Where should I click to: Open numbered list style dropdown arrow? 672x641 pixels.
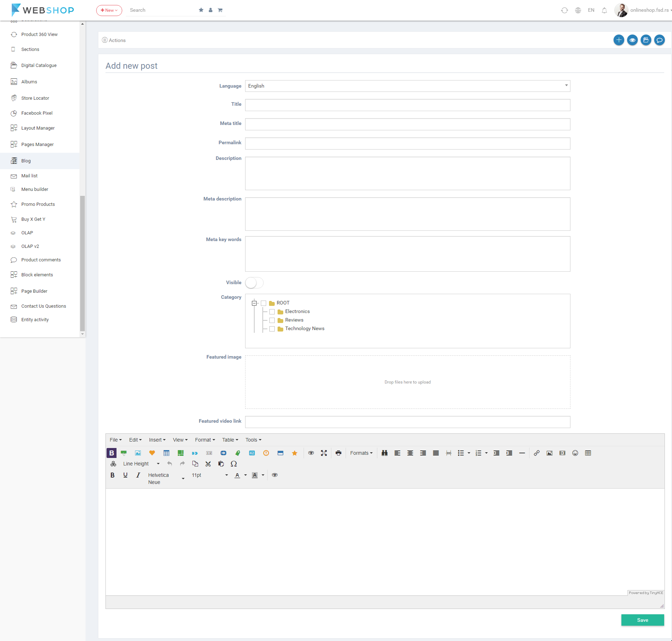(x=486, y=453)
